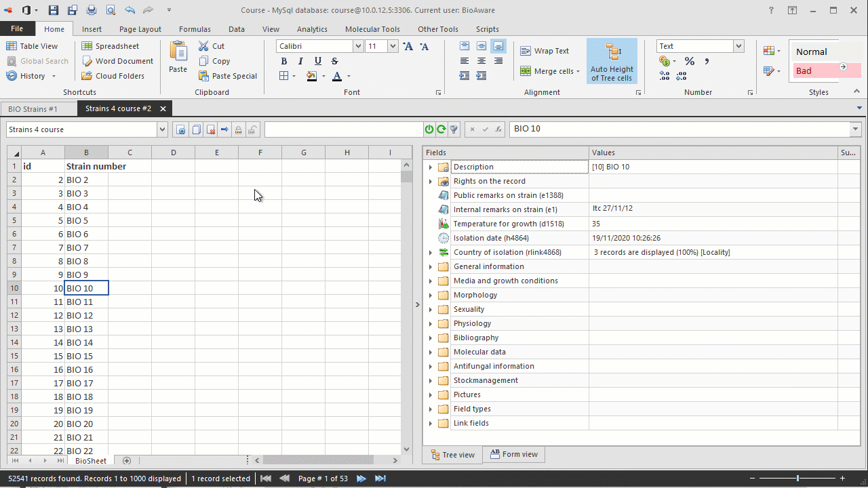This screenshot has width=868, height=488.
Task: Close the Strains 4 course #2 tab
Action: pyautogui.click(x=163, y=108)
